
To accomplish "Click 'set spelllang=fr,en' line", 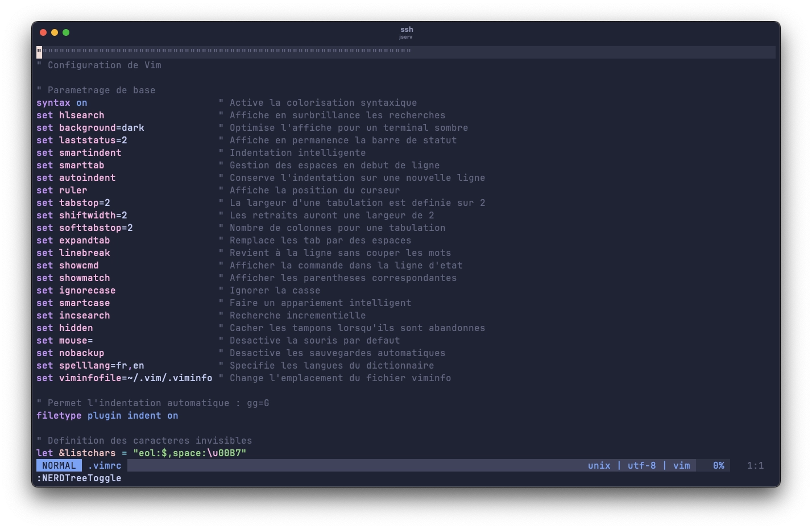I will pyautogui.click(x=90, y=366).
